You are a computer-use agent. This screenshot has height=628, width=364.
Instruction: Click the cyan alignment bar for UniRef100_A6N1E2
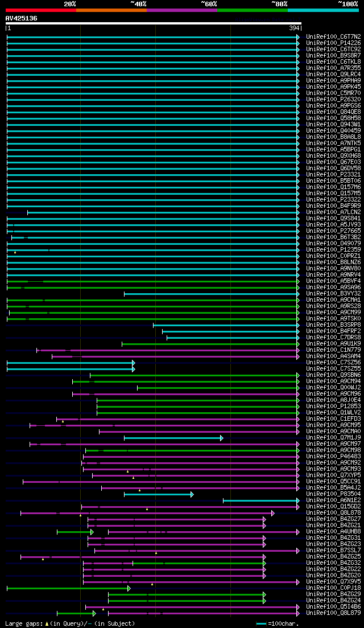click(x=261, y=500)
